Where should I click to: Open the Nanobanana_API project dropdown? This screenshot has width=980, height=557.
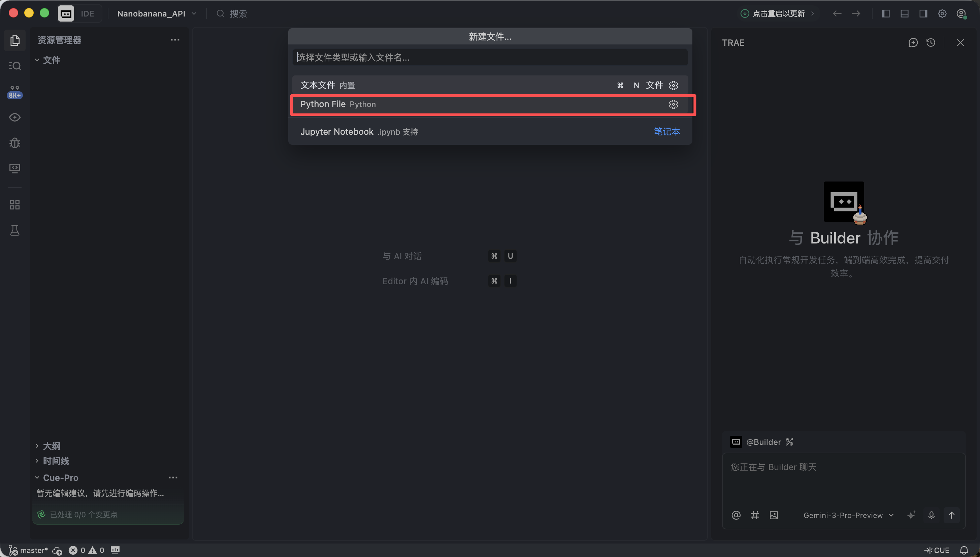point(157,14)
